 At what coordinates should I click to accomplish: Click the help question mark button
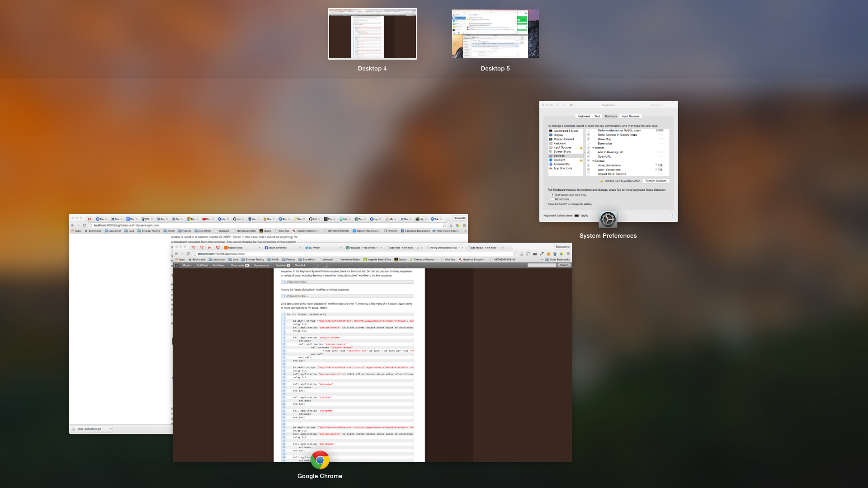coord(672,216)
